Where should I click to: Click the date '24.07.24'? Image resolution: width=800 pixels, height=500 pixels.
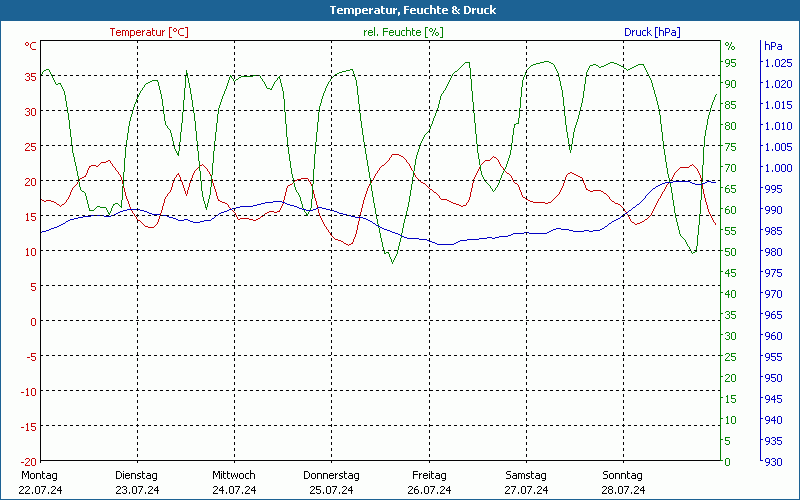click(234, 490)
